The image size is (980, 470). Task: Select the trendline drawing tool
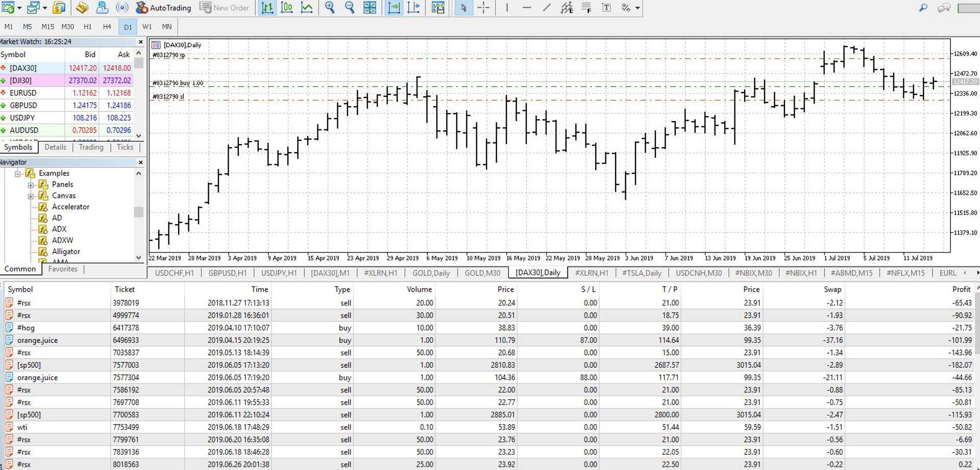point(547,8)
